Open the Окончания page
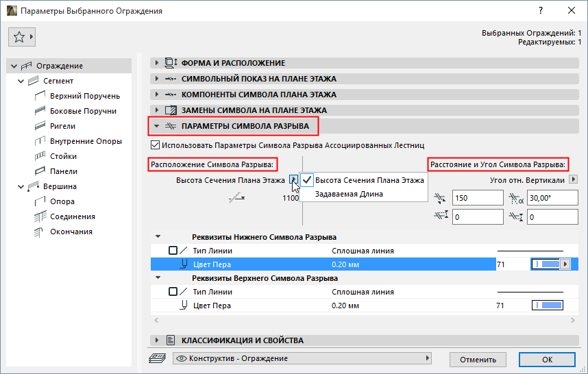 click(x=71, y=232)
